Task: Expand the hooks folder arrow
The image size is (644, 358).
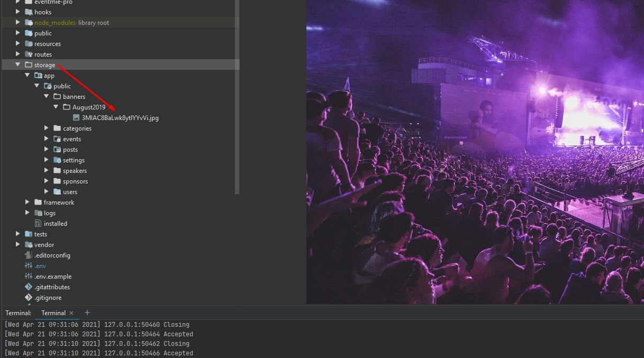Action: [x=18, y=12]
